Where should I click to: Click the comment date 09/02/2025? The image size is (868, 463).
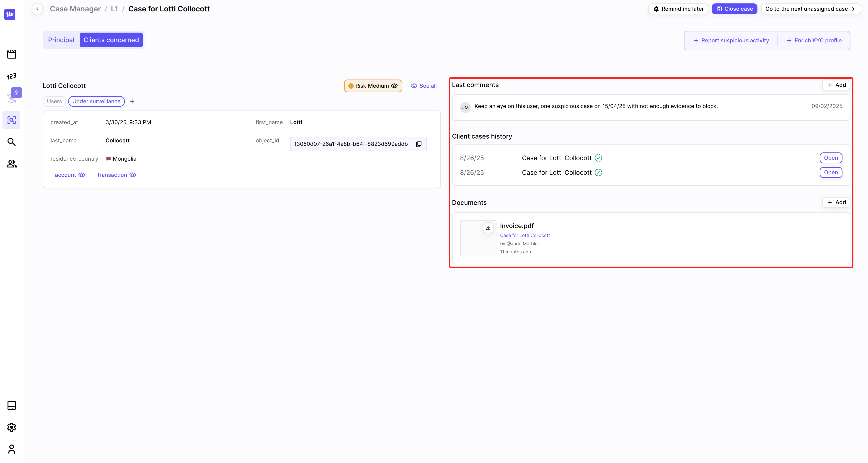(827, 106)
